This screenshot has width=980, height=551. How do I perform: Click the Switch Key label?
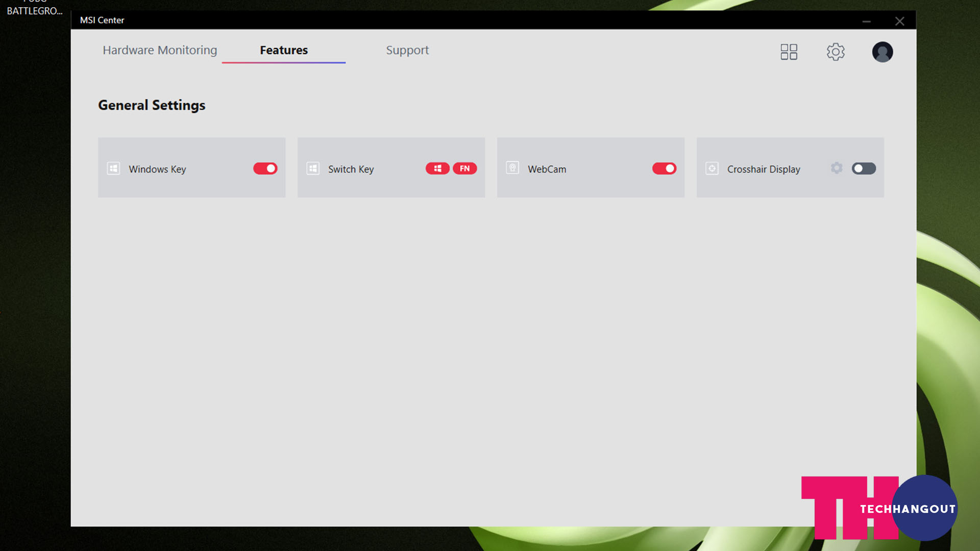point(351,169)
